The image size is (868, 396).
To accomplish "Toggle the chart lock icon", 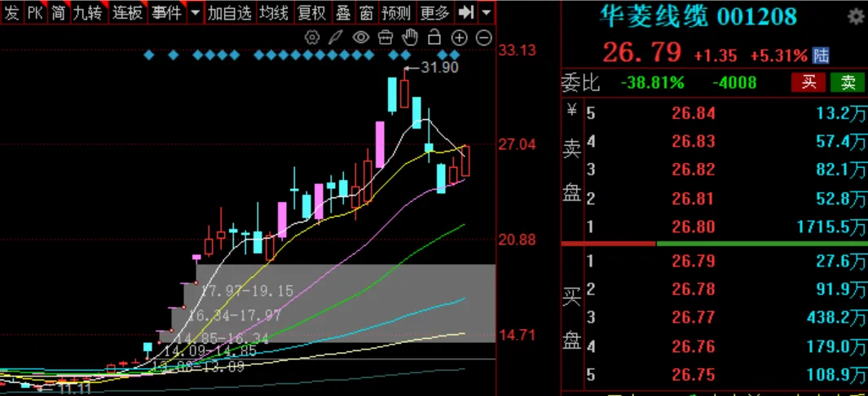I will [434, 37].
